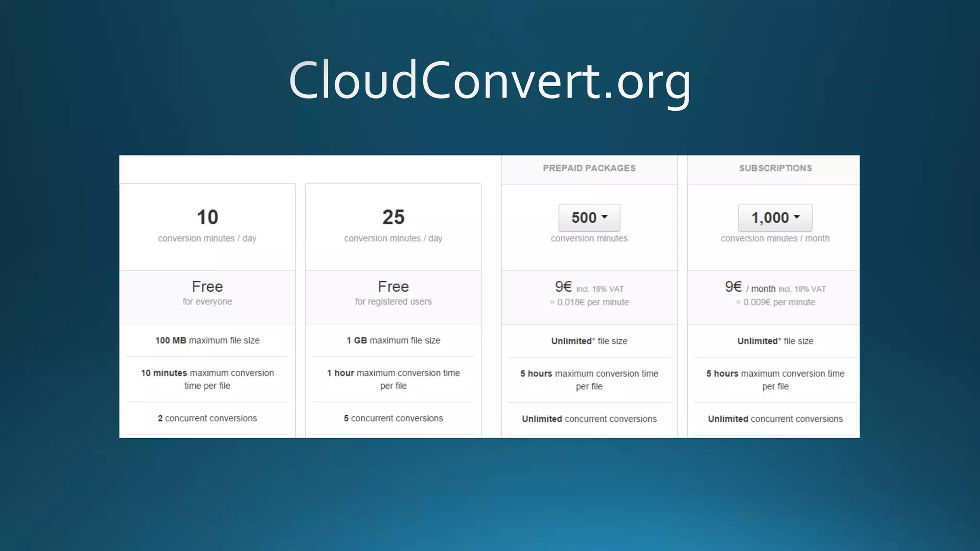Open the 1,000 conversion minutes dropdown
Screen dimensions: 980x551
click(x=775, y=218)
